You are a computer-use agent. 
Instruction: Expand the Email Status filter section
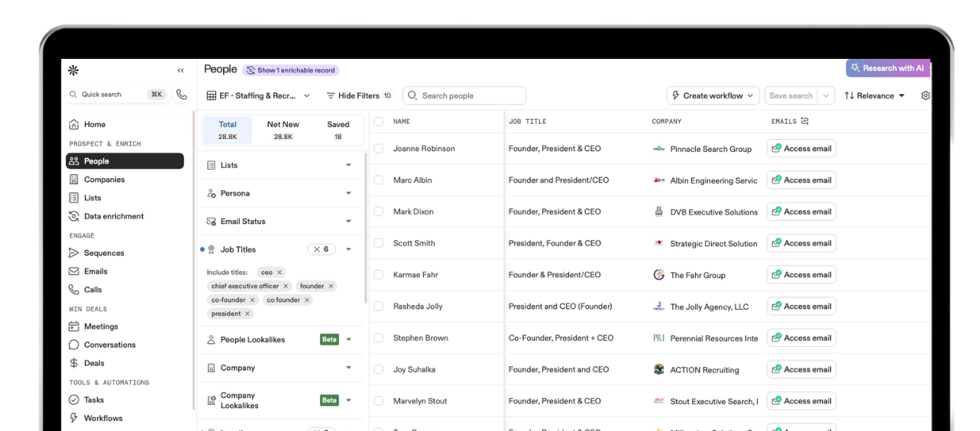coord(348,222)
